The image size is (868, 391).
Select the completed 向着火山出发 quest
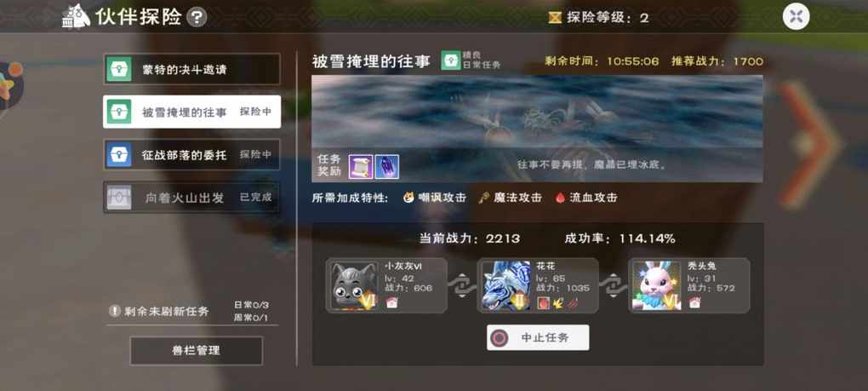pos(191,197)
